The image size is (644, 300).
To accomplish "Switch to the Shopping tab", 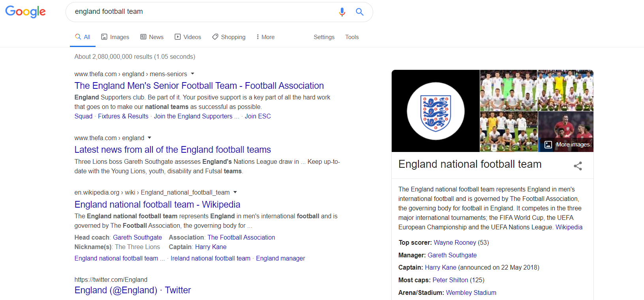I will click(229, 37).
